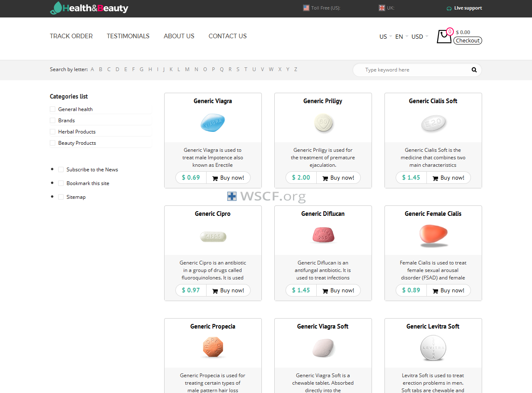532x393 pixels.
Task: Open the Health&Beauty logo homepage
Action: pos(89,8)
